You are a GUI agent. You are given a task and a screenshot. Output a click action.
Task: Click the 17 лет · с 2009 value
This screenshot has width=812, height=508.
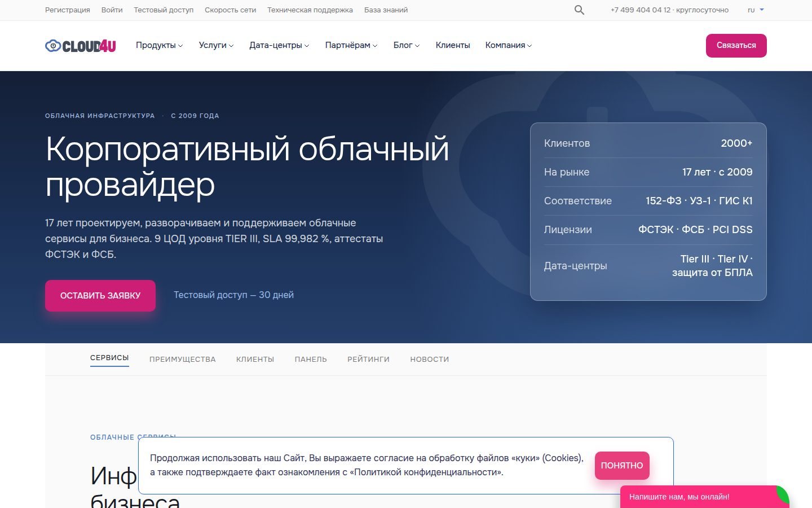coord(717,172)
